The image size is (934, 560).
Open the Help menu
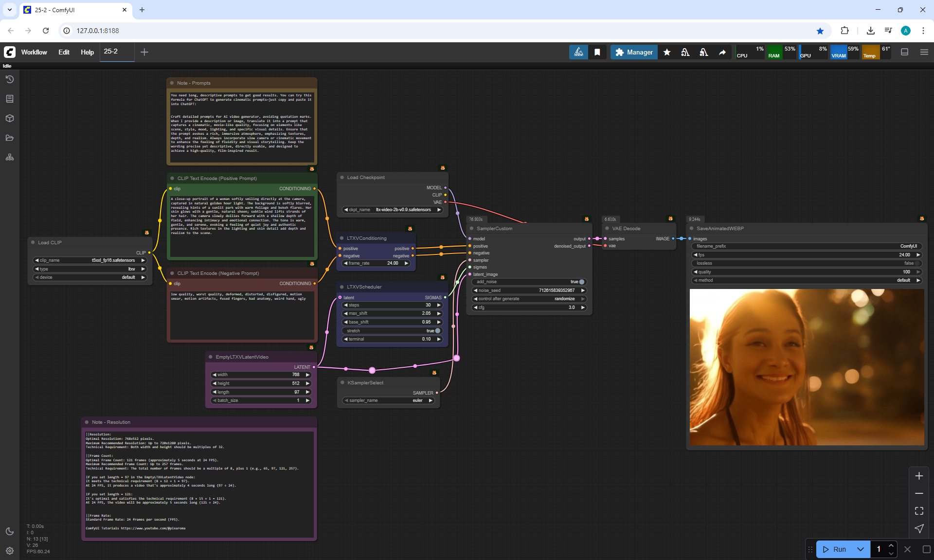[87, 52]
